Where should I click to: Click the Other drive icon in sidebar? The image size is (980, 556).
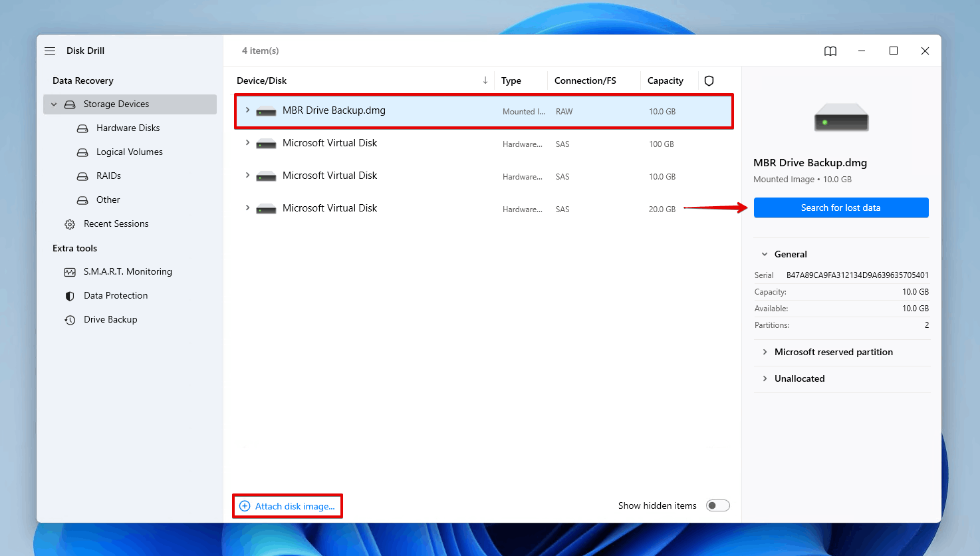[82, 200]
